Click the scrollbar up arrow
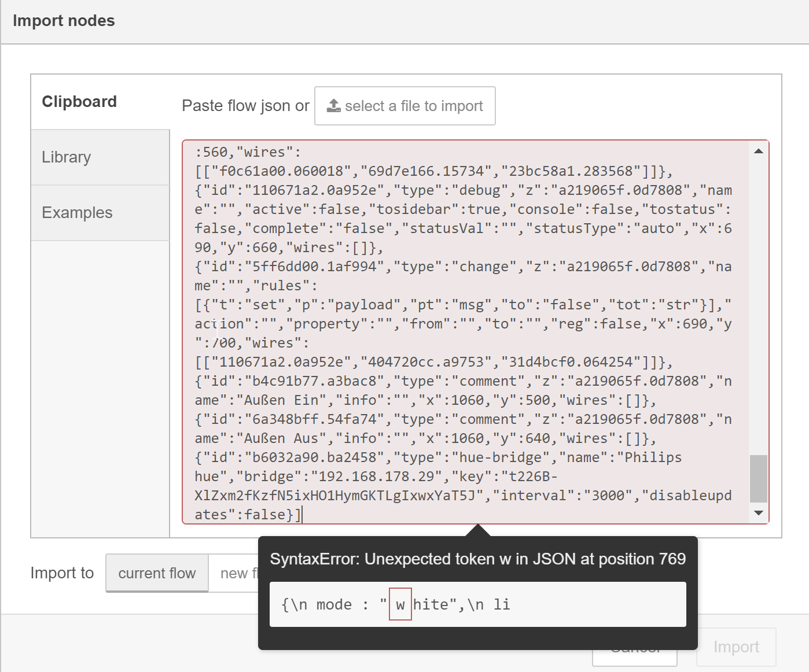The width and height of the screenshot is (809, 672). (758, 151)
